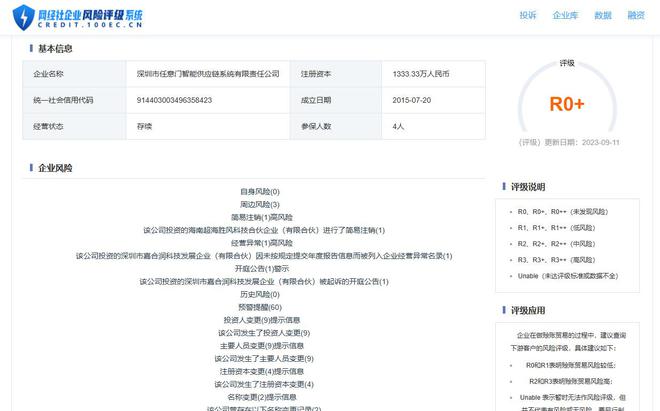
Task: Click the 经营状态 label cell
Action: (74, 126)
